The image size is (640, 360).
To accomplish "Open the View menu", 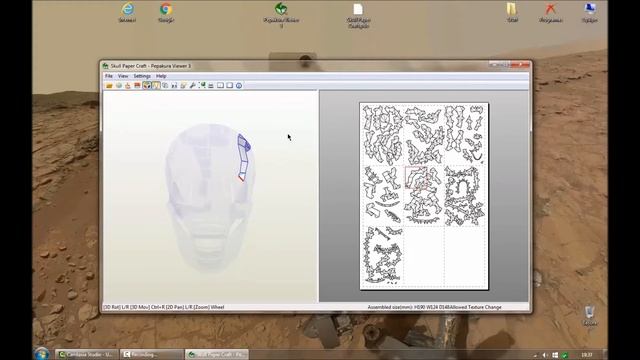I will 123,76.
